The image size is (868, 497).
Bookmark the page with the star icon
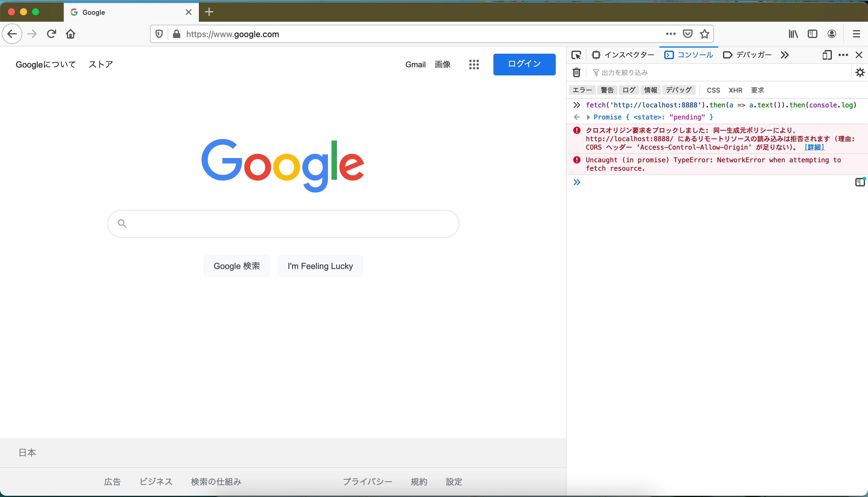coord(705,34)
